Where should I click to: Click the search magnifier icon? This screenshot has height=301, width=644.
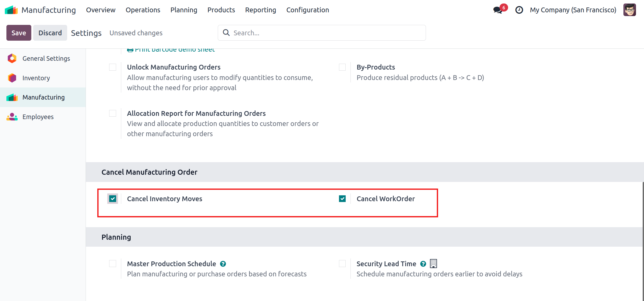point(226,33)
